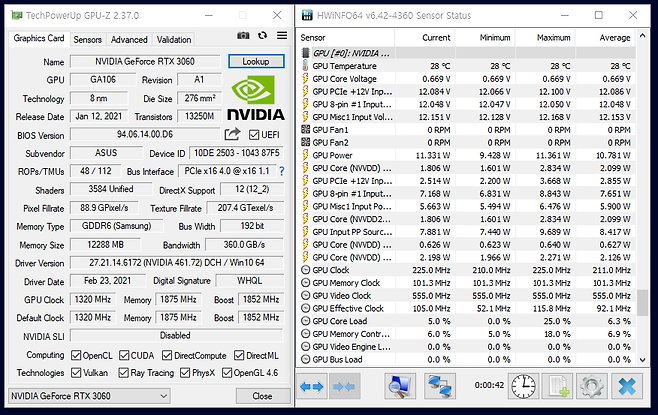Viewport: 658px width, 415px height.
Task: Click the HWiNFO vertical scrollbar thumb
Action: click(x=642, y=302)
